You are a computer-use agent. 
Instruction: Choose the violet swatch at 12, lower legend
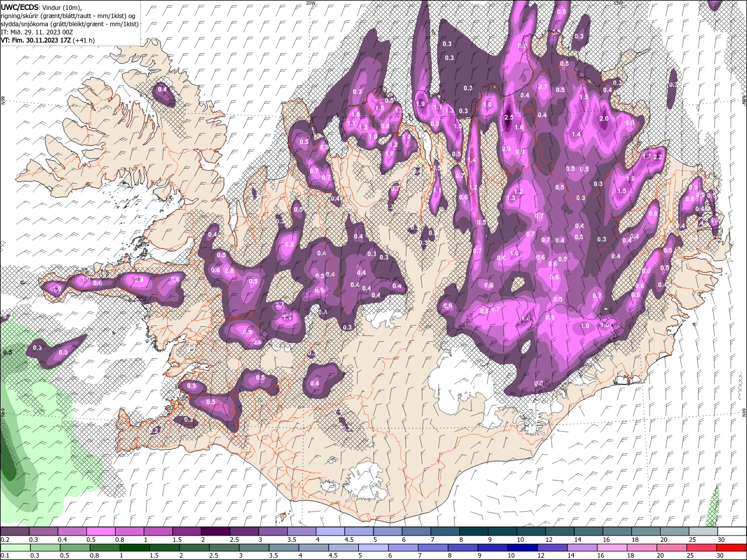(552, 548)
